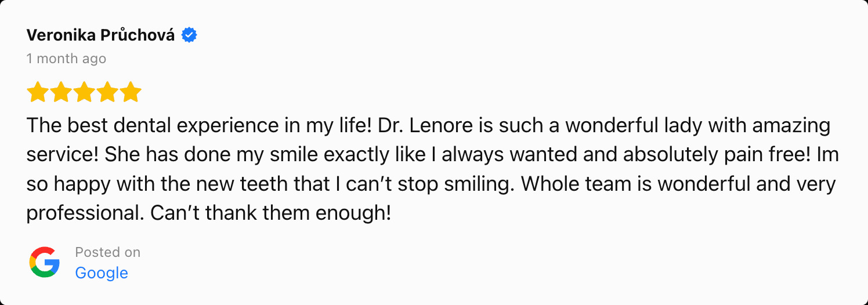Image resolution: width=868 pixels, height=305 pixels.
Task: Click the "1 month ago" timestamp
Action: coord(66,59)
